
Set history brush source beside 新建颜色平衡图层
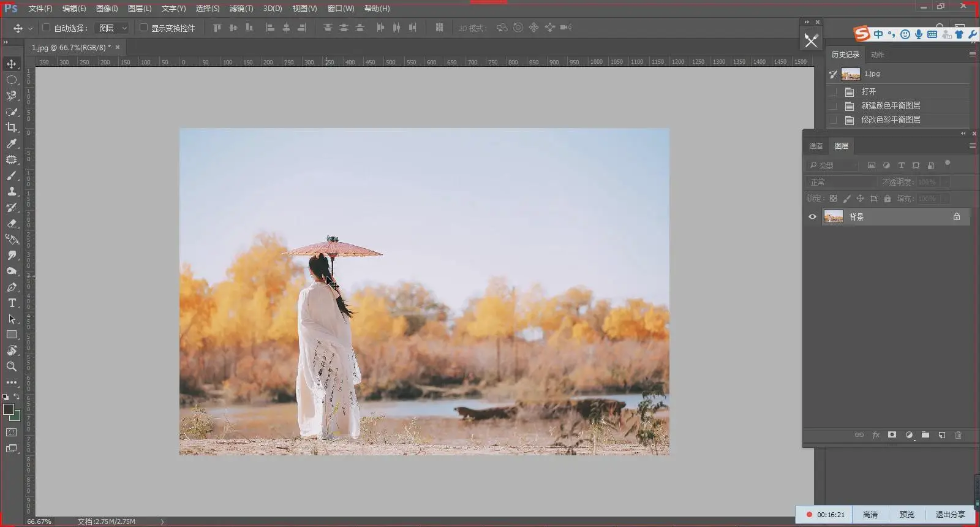(833, 106)
